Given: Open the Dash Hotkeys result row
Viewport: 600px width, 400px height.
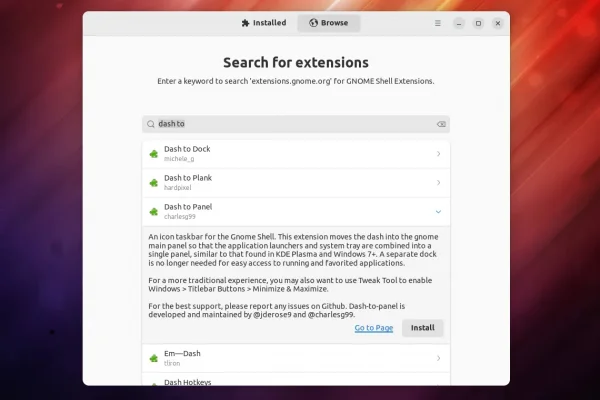Looking at the screenshot, I should click(x=296, y=380).
